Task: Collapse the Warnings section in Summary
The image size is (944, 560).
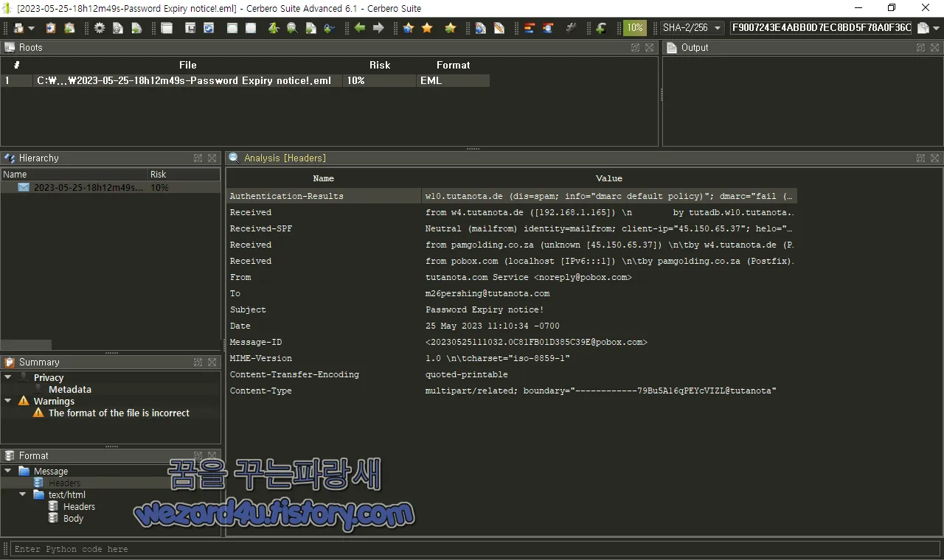Action: [x=7, y=401]
